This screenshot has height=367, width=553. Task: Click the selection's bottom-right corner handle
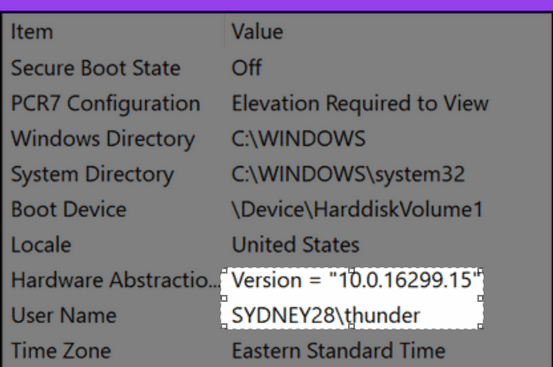pos(480,326)
